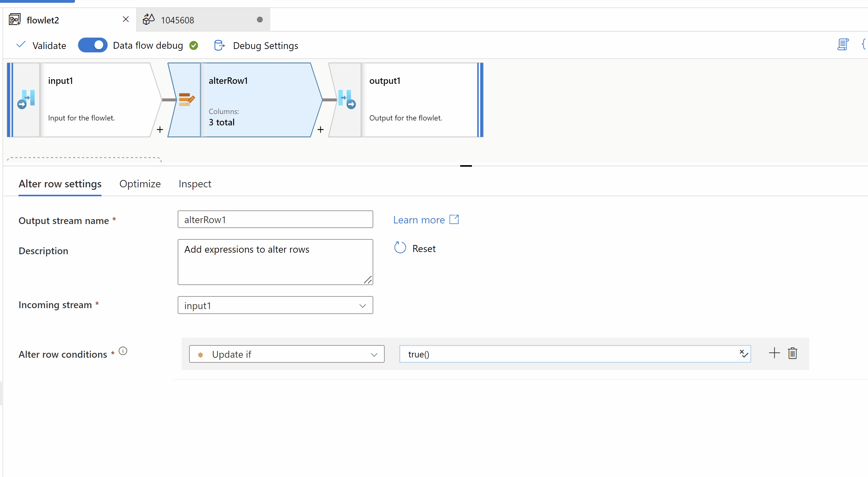The image size is (868, 477).
Task: Close the flowlet2 tab
Action: pos(126,19)
